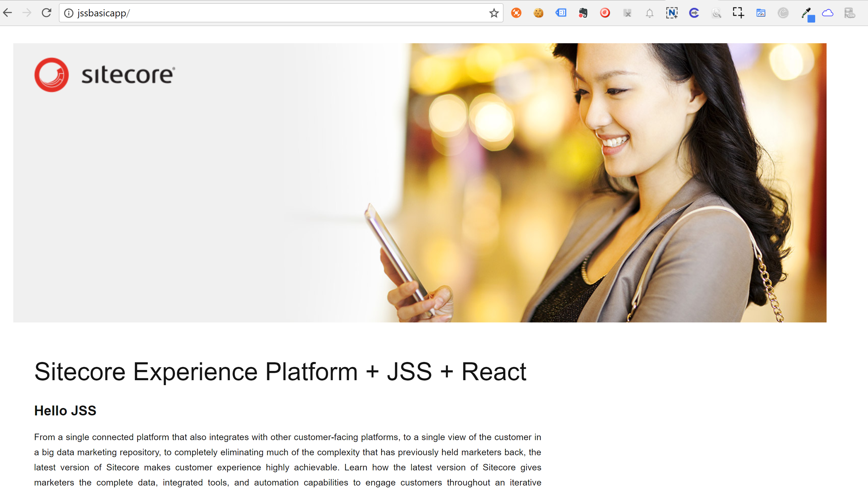Open the Evernote elephant clipper extension

583,13
